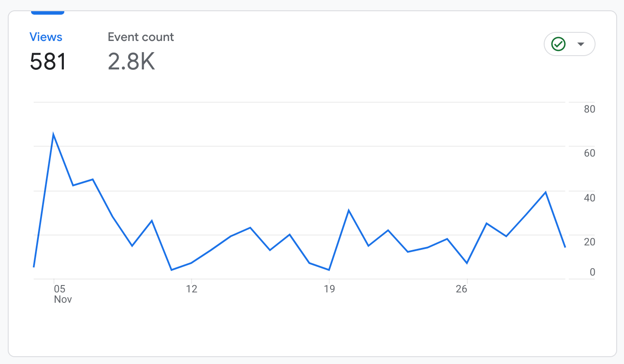624x364 pixels.
Task: Click the "80" value axis label
Action: [589, 109]
